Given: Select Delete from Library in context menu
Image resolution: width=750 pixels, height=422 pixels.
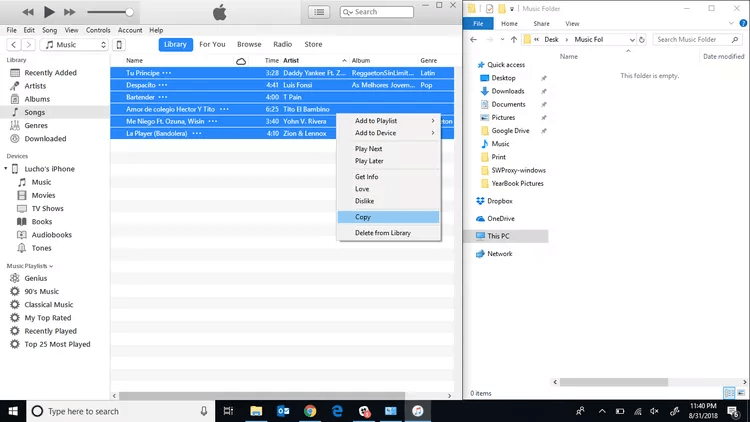Looking at the screenshot, I should click(382, 233).
